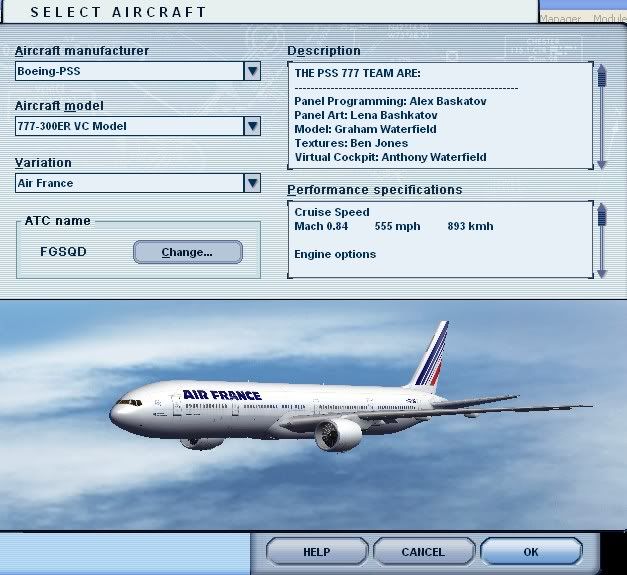The width and height of the screenshot is (627, 575).
Task: Click Performance specifications scroll down arrow
Action: (602, 274)
